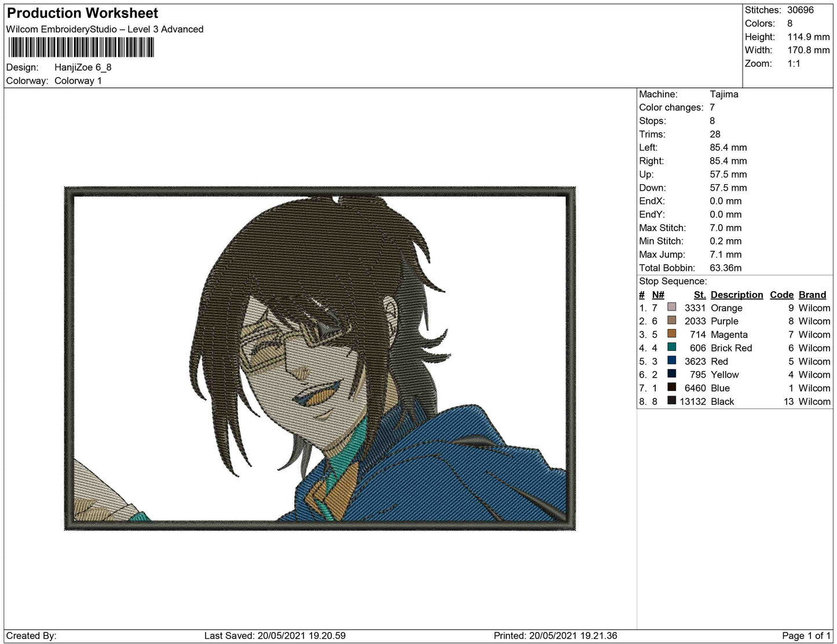Click the Min Stitch value '0.2 mm'
Image resolution: width=837 pixels, height=644 pixels.
click(x=726, y=241)
